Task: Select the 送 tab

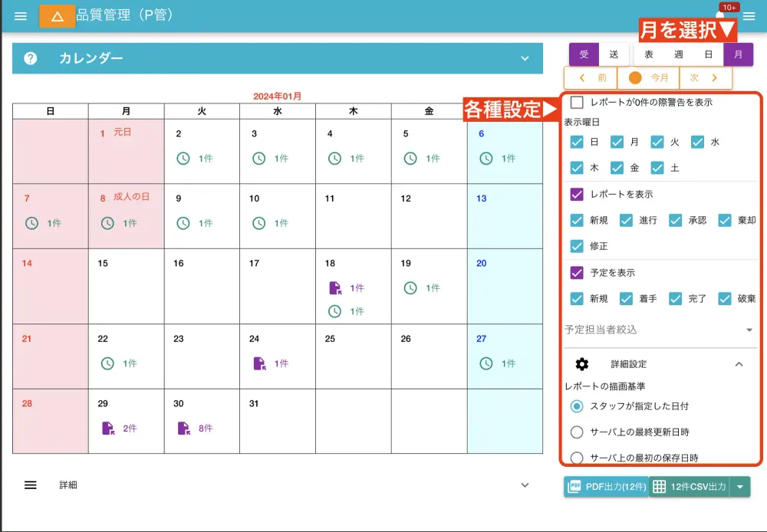Action: (x=614, y=54)
